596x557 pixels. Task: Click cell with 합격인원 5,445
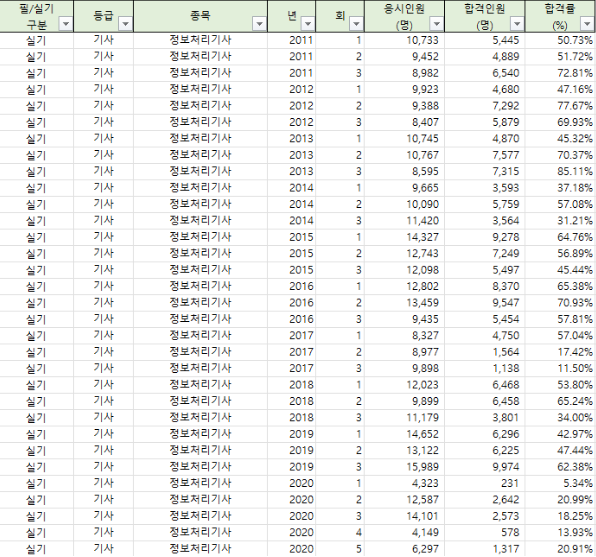(x=485, y=40)
